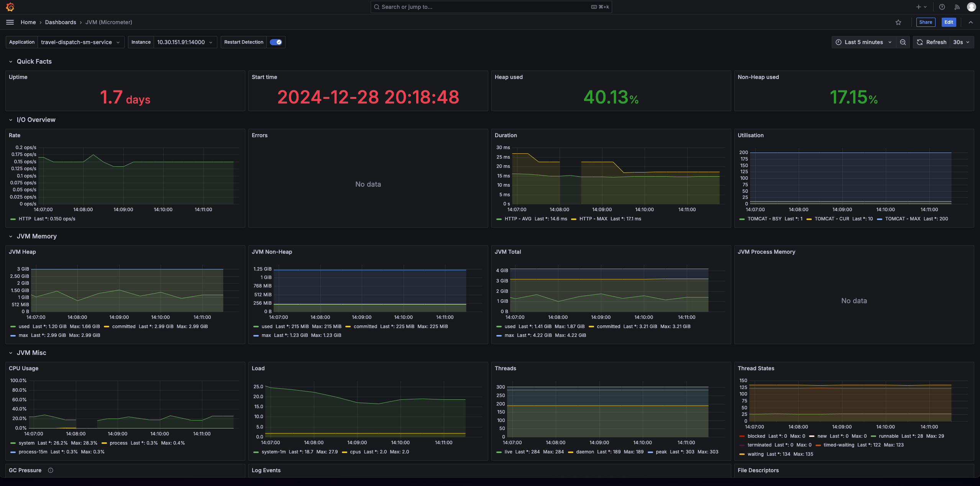Click the Share button
980x486 pixels.
[925, 22]
